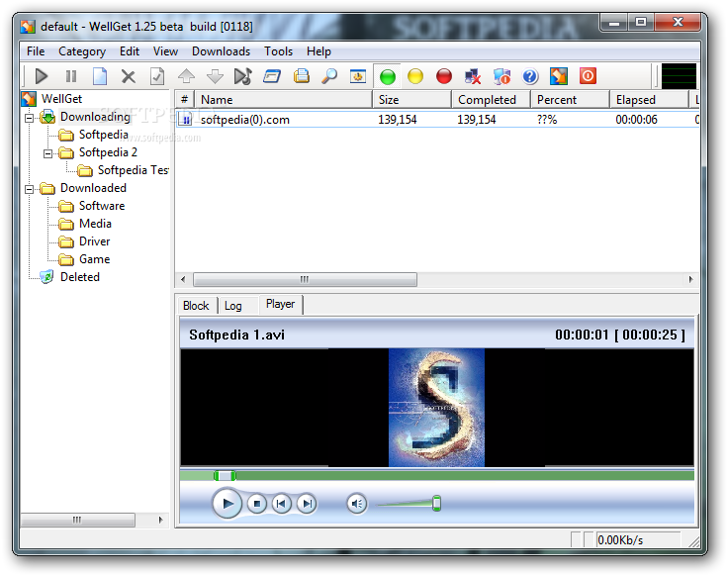Image resolution: width=728 pixels, height=576 pixels.
Task: Open the Category menu
Action: (82, 51)
